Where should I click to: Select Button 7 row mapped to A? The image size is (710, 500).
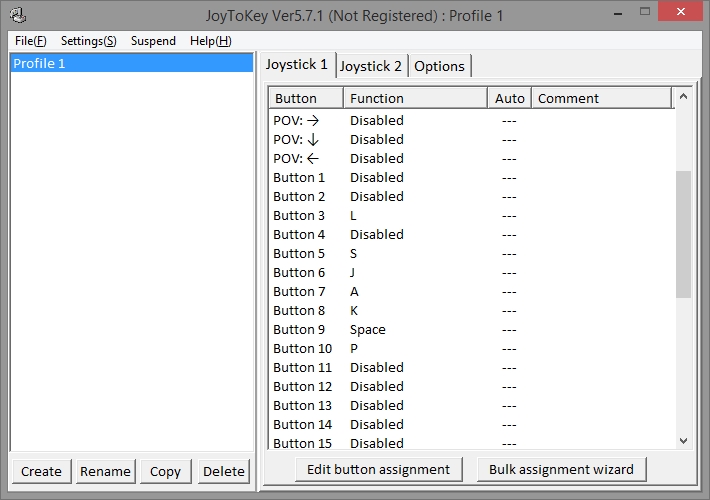[x=471, y=292]
